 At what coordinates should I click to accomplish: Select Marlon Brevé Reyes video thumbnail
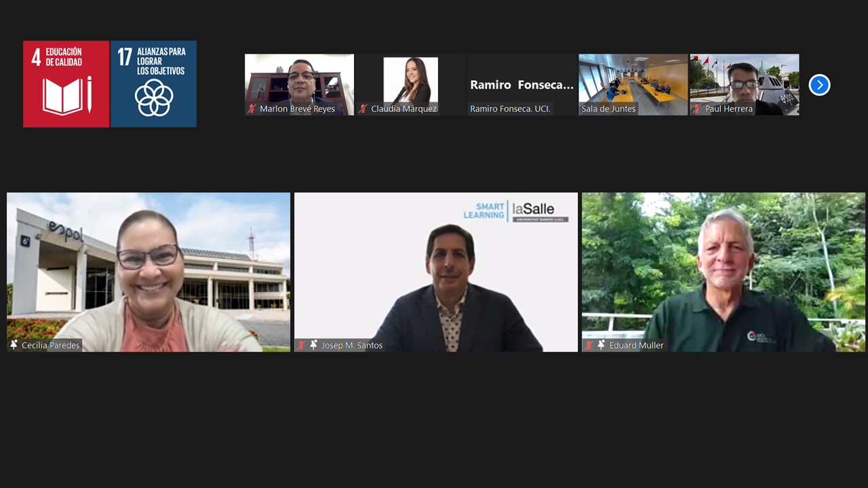click(299, 80)
